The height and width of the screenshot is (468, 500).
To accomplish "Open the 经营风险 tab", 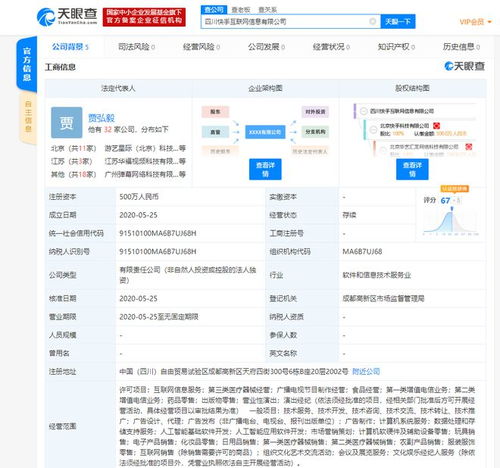I will (x=201, y=47).
